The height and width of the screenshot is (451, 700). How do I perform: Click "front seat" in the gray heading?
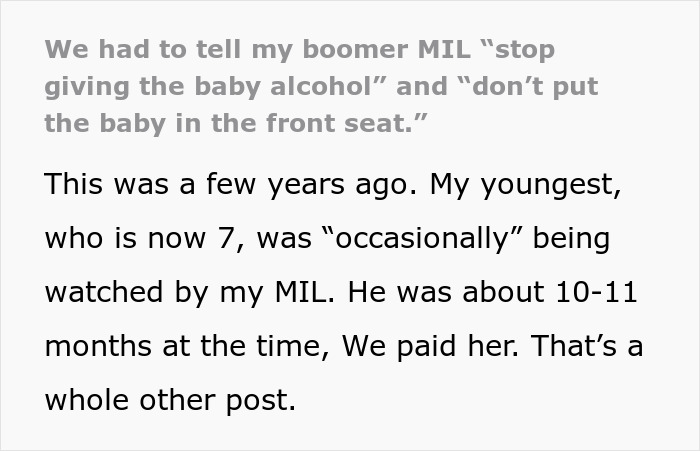point(338,123)
